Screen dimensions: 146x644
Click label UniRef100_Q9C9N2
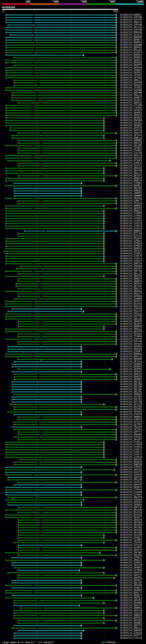pos(131,552)
